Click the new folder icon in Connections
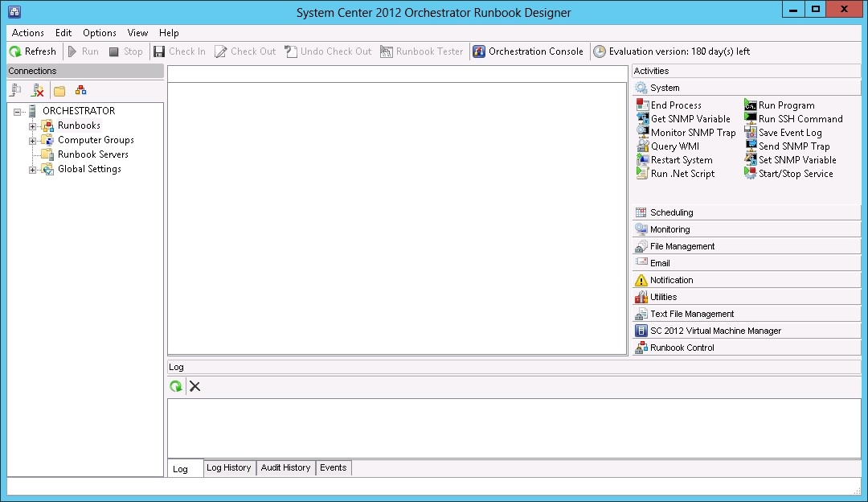The height and width of the screenshot is (502, 868). pyautogui.click(x=59, y=90)
